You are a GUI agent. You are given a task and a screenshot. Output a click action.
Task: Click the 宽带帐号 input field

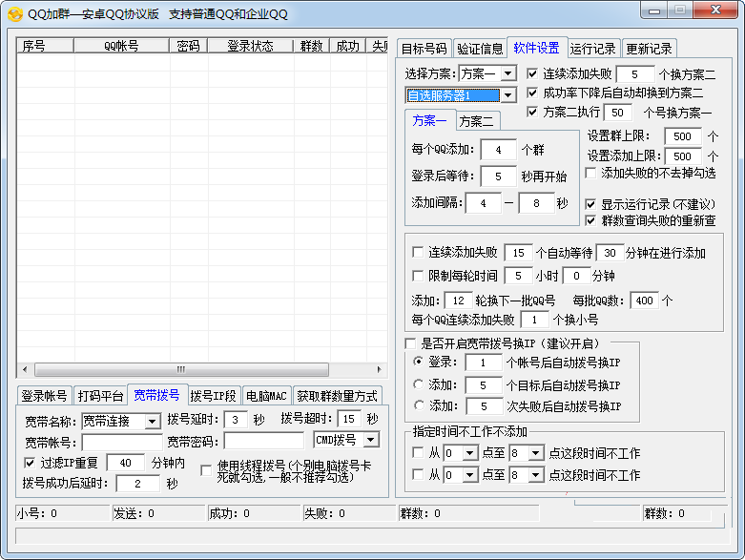[122, 443]
